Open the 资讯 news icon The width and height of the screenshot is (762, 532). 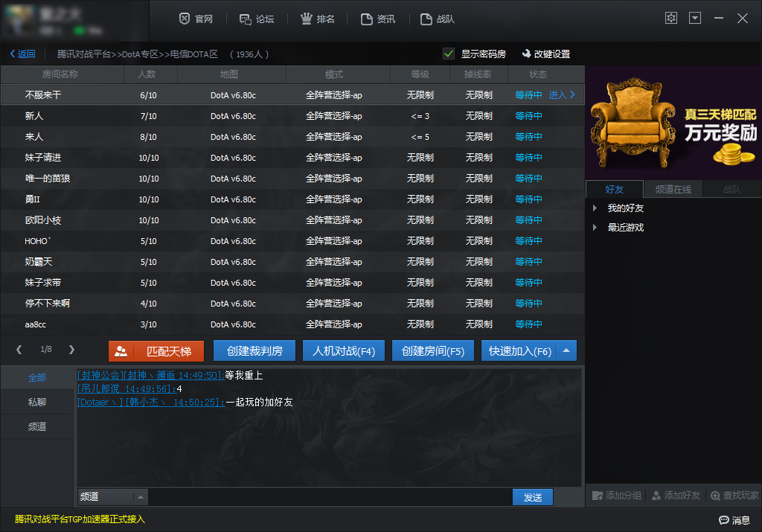tap(365, 19)
